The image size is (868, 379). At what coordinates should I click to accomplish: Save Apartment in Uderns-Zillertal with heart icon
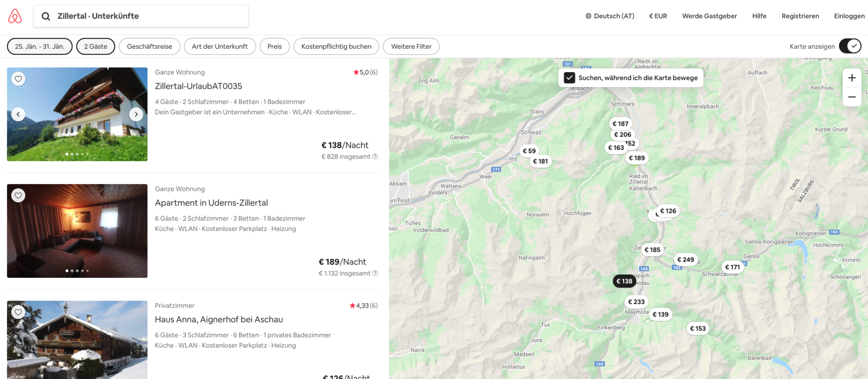coord(18,195)
